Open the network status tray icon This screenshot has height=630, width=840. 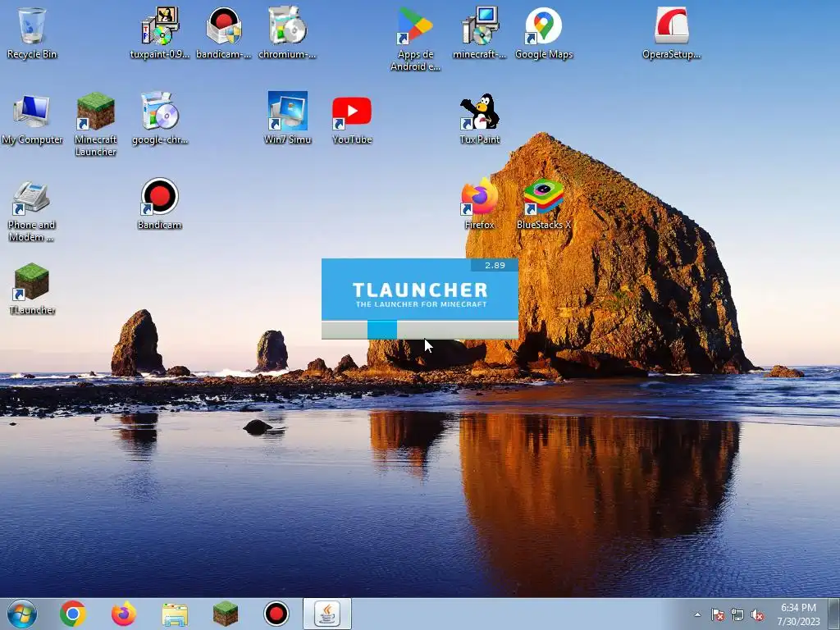737,614
